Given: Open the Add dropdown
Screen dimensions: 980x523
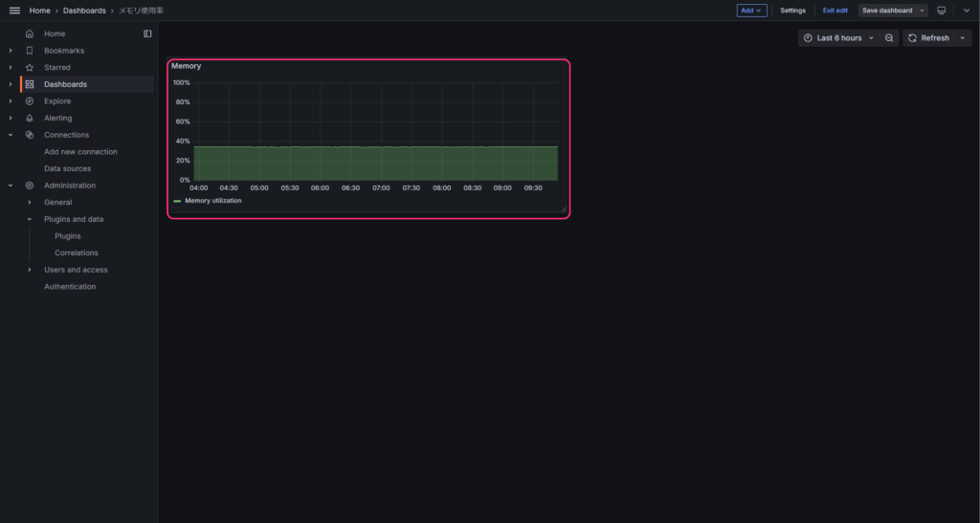Looking at the screenshot, I should (x=751, y=11).
